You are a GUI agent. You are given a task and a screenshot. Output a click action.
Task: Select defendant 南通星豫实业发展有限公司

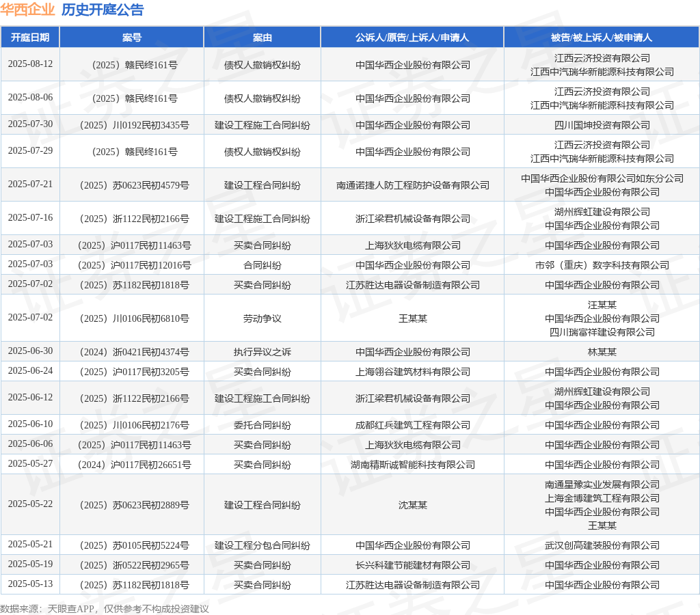pyautogui.click(x=602, y=484)
